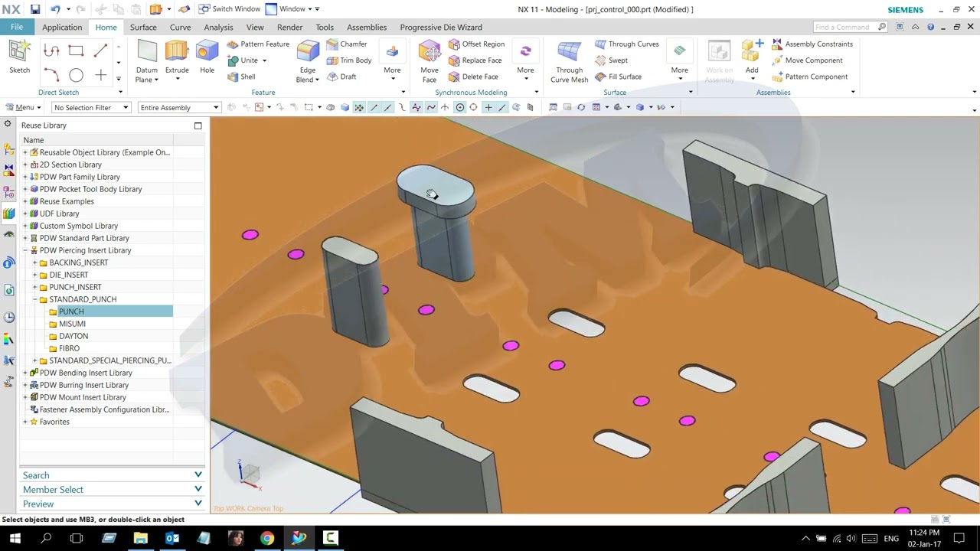Apply the Shell feature
This screenshot has height=551, width=980.
tap(241, 77)
